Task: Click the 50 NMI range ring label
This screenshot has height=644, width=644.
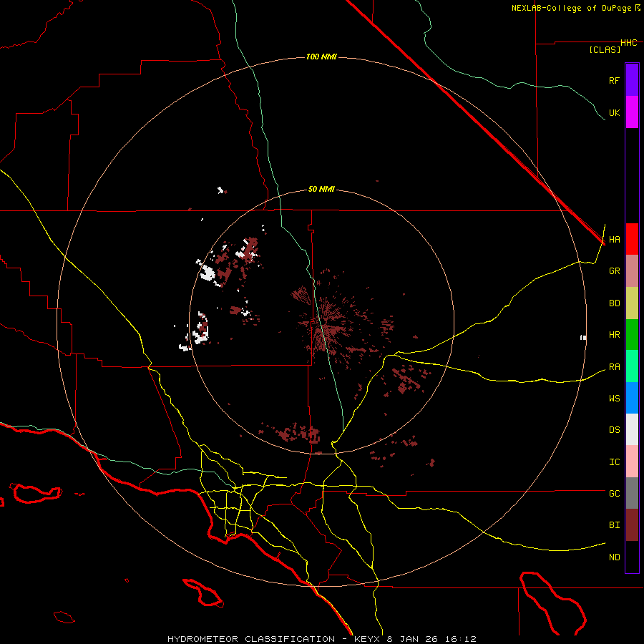Action: click(x=321, y=189)
